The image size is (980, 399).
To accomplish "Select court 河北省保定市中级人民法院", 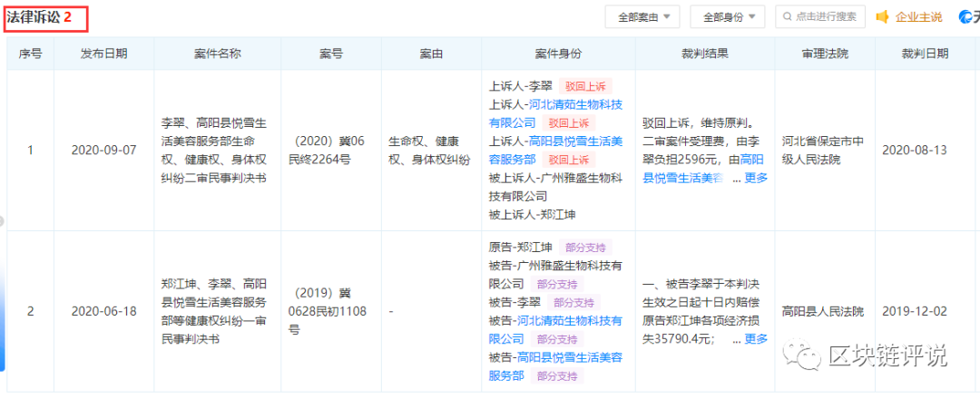I will click(822, 150).
